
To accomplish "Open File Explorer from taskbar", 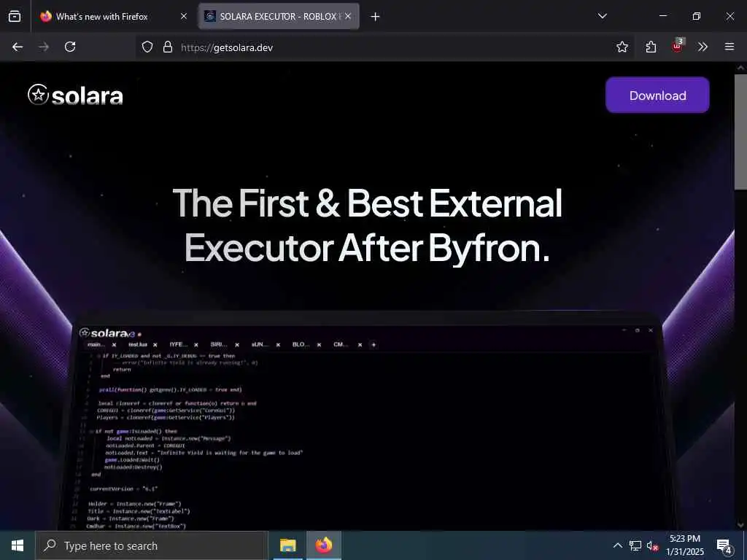I will 287,545.
